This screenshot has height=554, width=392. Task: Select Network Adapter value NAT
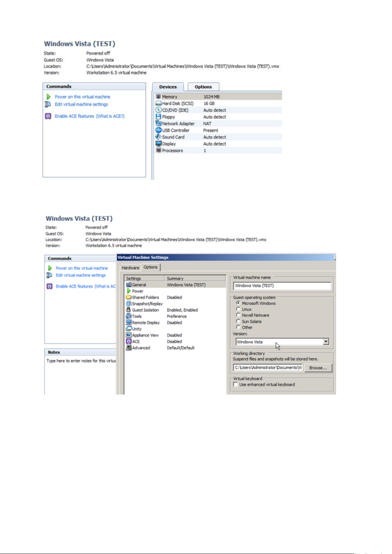(207, 124)
